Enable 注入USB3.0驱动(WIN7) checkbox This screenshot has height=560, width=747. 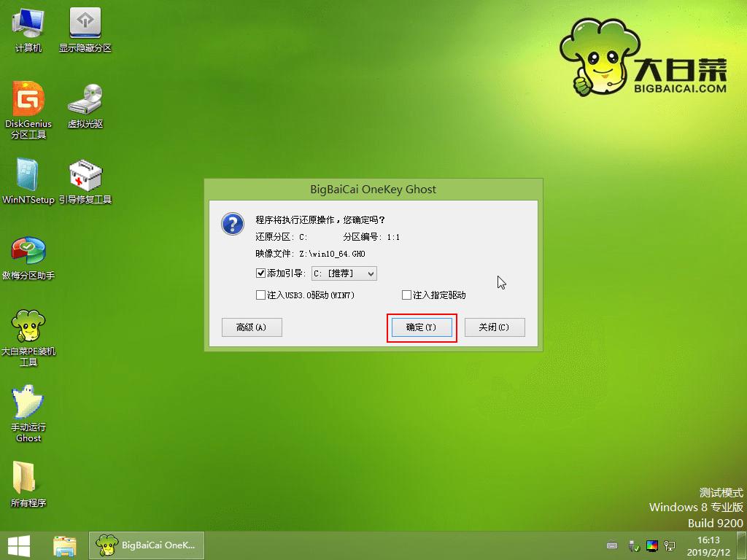(260, 295)
